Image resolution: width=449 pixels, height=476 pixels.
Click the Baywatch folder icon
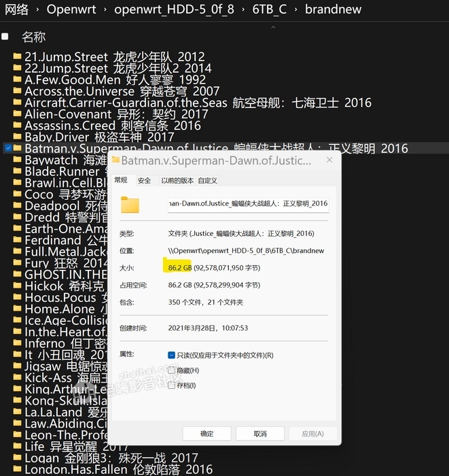[x=17, y=159]
